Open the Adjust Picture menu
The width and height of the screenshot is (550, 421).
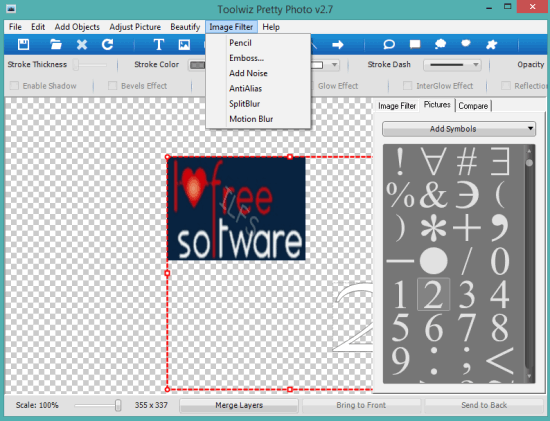135,27
